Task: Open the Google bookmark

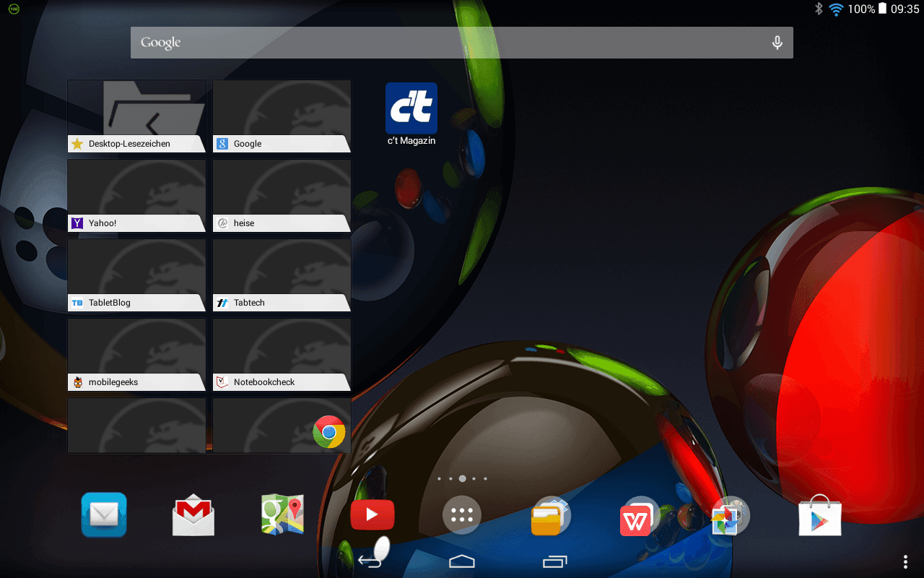Action: [x=282, y=116]
